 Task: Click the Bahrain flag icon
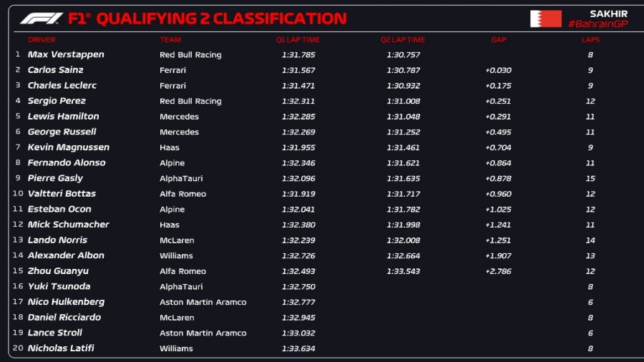[x=545, y=19]
